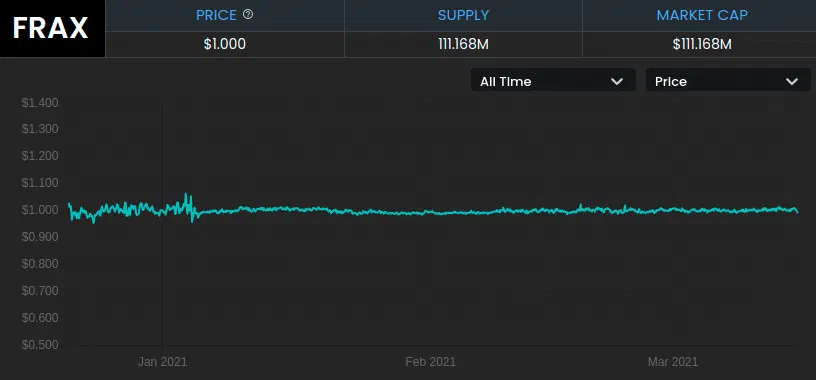This screenshot has height=380, width=816.
Task: Click the SUPPLY column header
Action: click(463, 15)
